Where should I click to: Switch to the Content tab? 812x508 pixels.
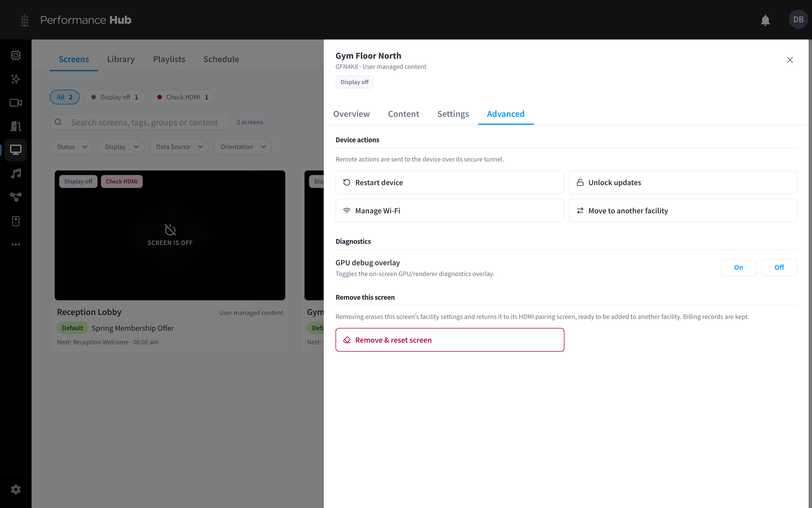click(x=403, y=114)
